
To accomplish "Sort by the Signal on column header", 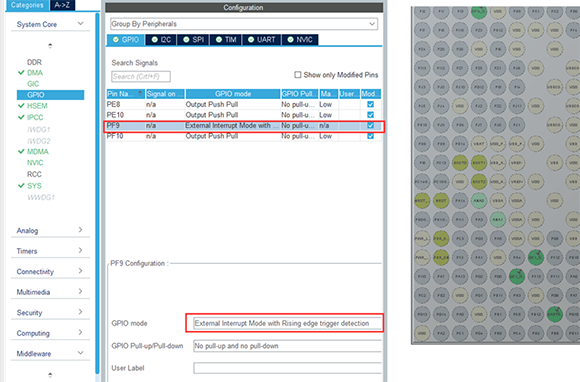I will click(x=165, y=94).
